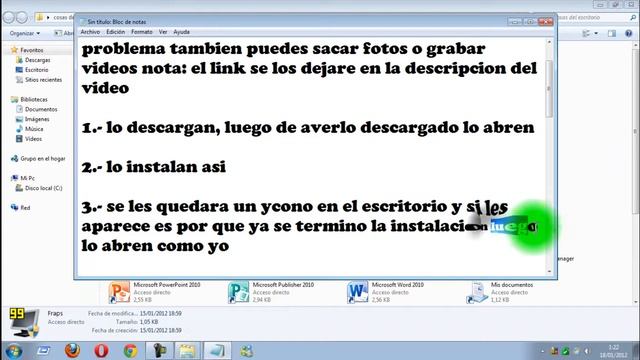This screenshot has width=640, height=360.
Task: Toggle the Explorer preview pane button
Action: coord(612,33)
